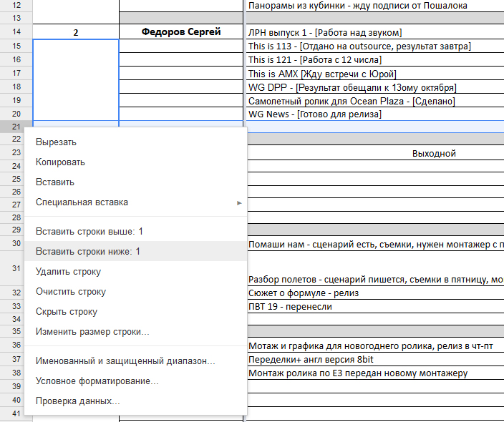Viewport: 504px width, 422px height.
Task: Click cell ЛРН выпуск 1 - [Работа над звуком]
Action: coord(375,32)
